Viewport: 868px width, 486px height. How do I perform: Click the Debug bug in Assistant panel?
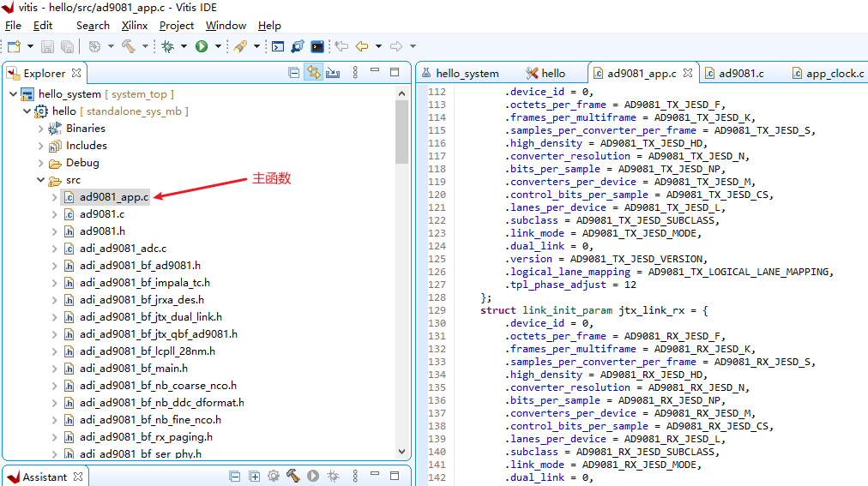click(333, 476)
